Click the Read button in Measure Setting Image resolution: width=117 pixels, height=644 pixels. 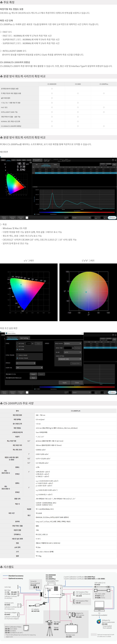point(33,378)
